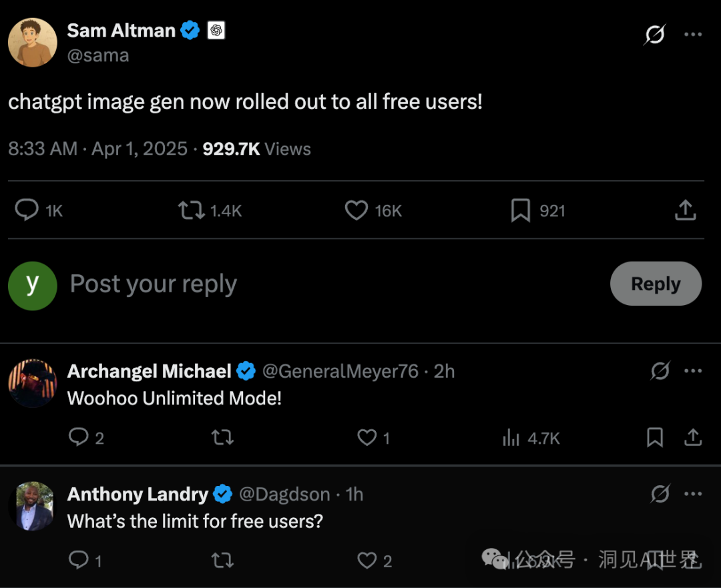Open the @sama handle link
Screen dimensions: 721x588
tap(98, 55)
